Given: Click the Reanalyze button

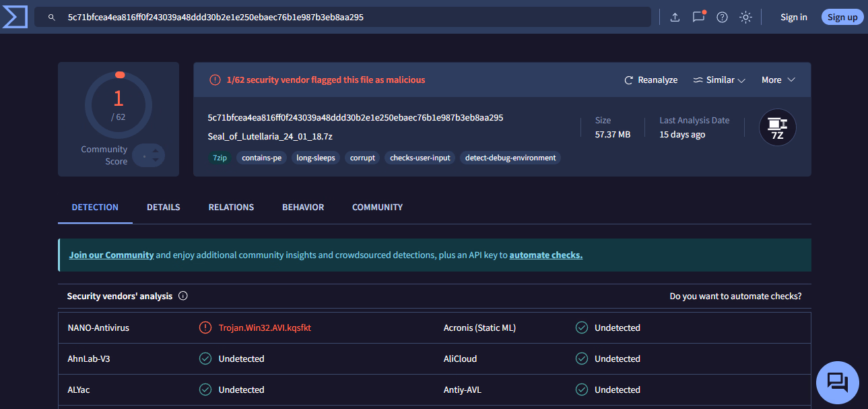Looking at the screenshot, I should coord(650,80).
